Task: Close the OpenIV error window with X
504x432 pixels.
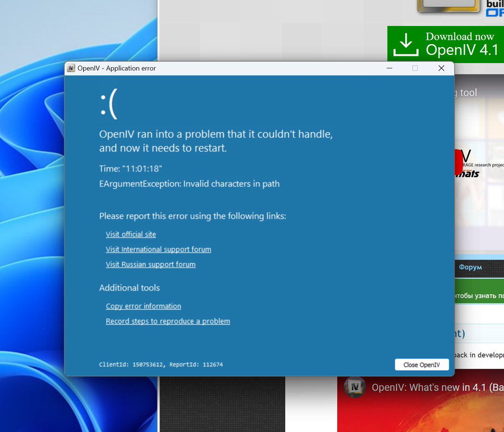Action: click(441, 68)
